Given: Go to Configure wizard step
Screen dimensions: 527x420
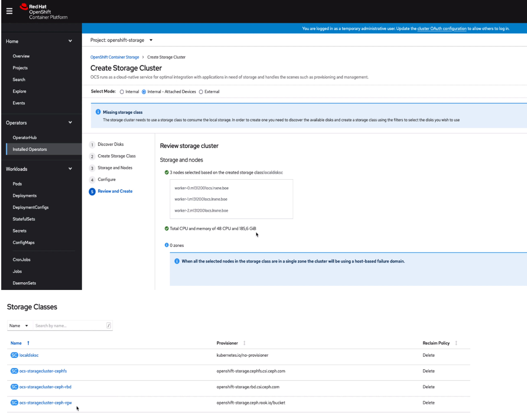Looking at the screenshot, I should pyautogui.click(x=107, y=179).
